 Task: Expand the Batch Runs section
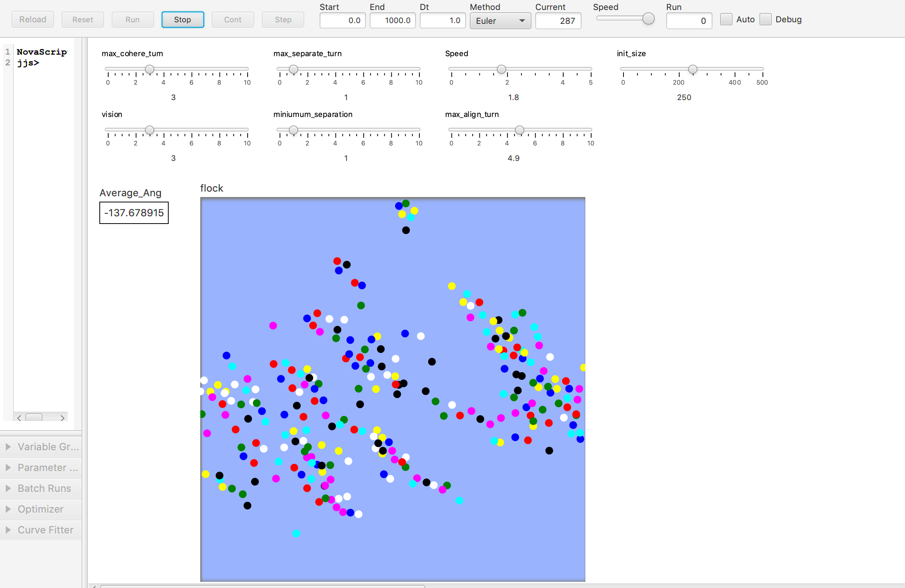click(x=41, y=488)
